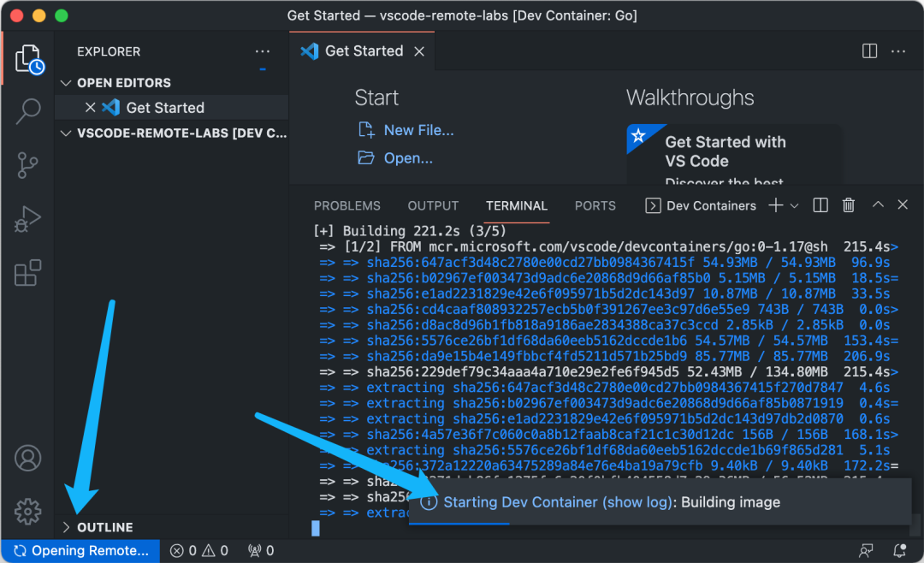Switch to the Output tab

pos(433,205)
